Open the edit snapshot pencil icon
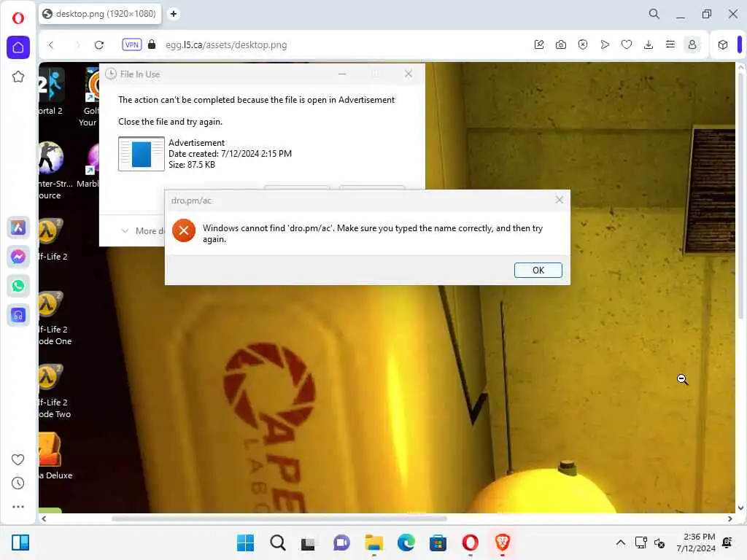This screenshot has height=560, width=747. coord(539,44)
